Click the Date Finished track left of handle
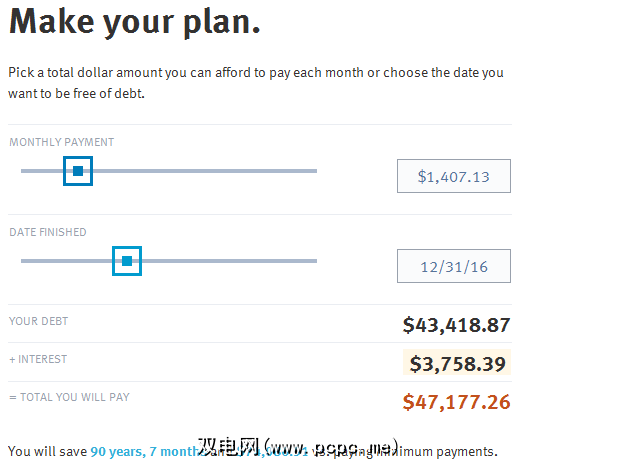Screen dimensions: 640x470 (65, 261)
